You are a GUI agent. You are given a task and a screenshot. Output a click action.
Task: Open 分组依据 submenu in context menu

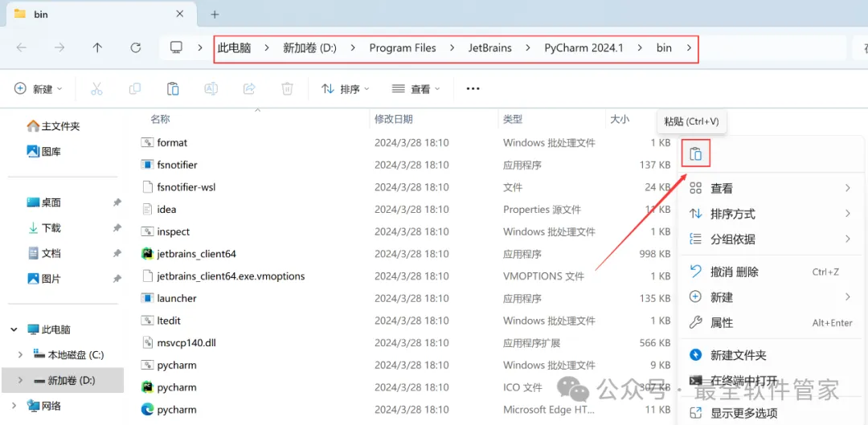[770, 239]
